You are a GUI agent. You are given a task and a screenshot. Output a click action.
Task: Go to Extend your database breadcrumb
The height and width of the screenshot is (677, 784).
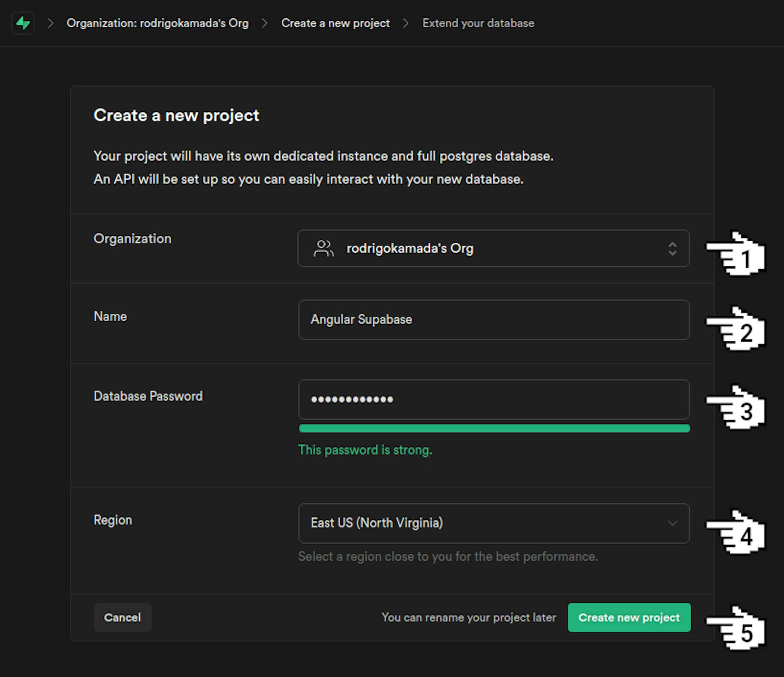coord(478,23)
